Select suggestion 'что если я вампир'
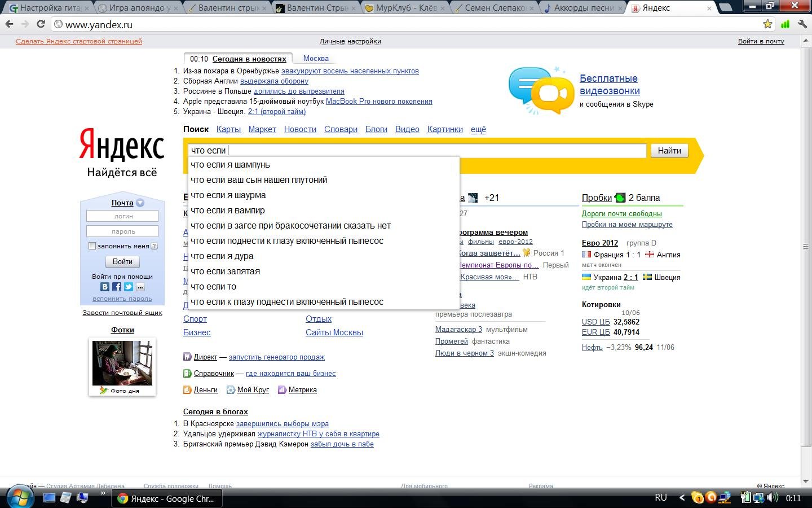Screen dimensions: 812x508 [x=324, y=211]
